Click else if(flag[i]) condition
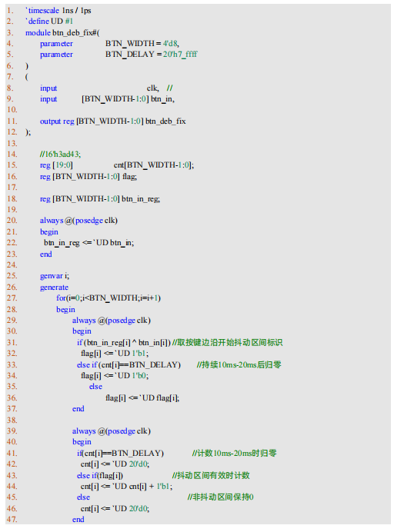The height and width of the screenshot is (532, 394). 100,476
